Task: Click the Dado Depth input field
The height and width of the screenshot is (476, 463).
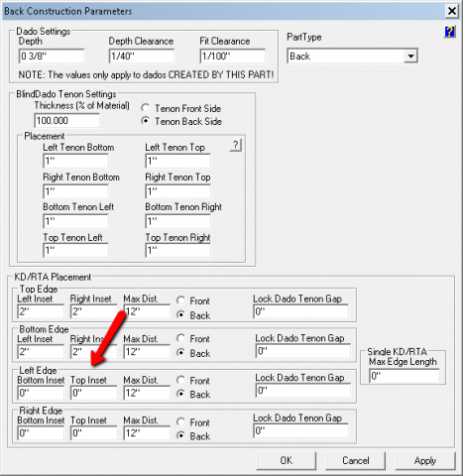Action: (x=52, y=56)
